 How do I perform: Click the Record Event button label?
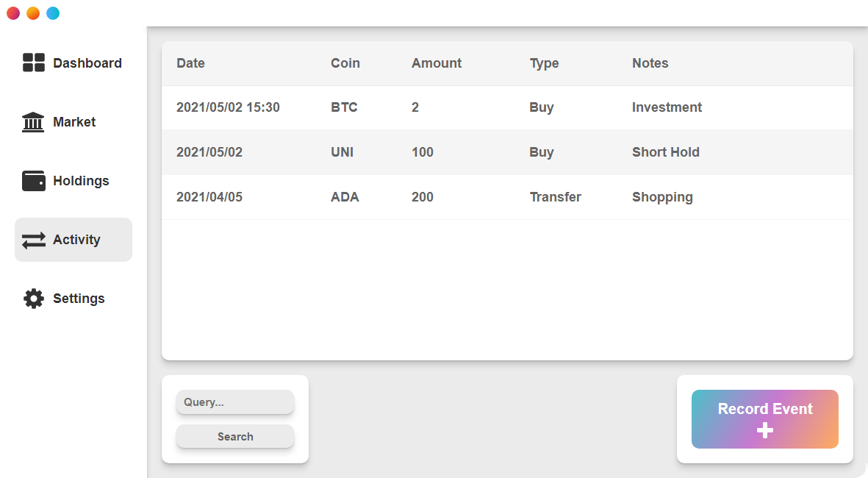click(x=765, y=409)
